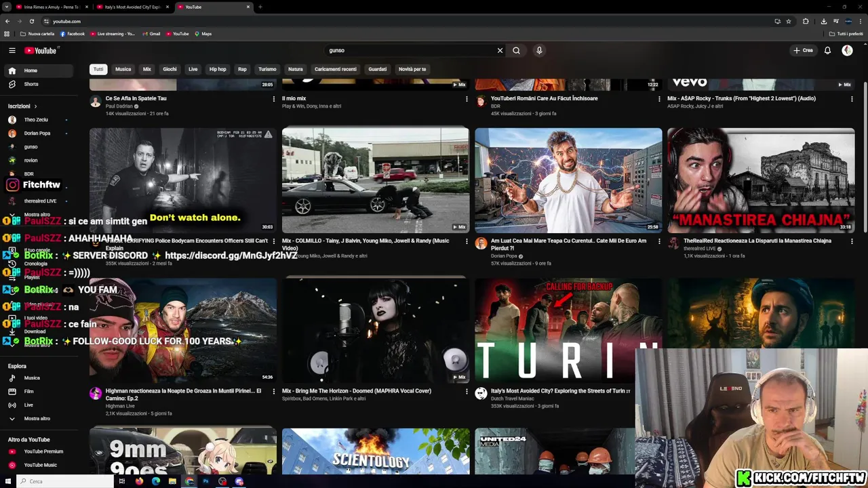Play the Scientology video thumbnail

[x=376, y=451]
